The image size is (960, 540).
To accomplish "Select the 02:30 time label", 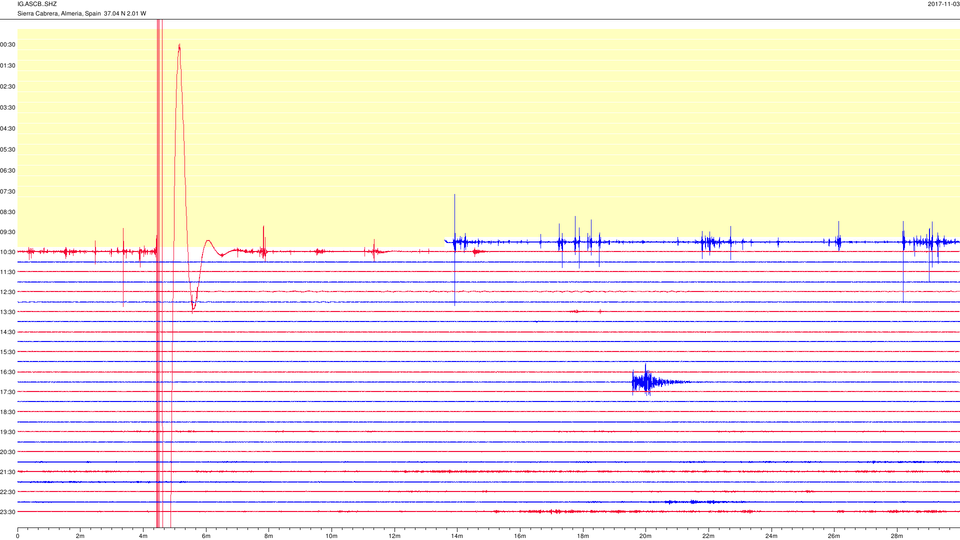I will tap(8, 87).
